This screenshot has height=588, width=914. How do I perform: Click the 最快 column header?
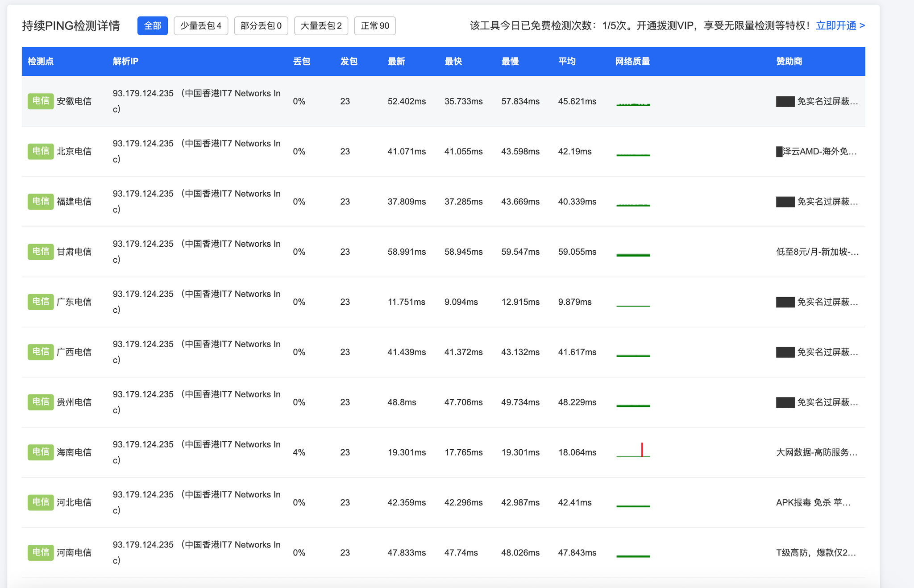click(453, 62)
